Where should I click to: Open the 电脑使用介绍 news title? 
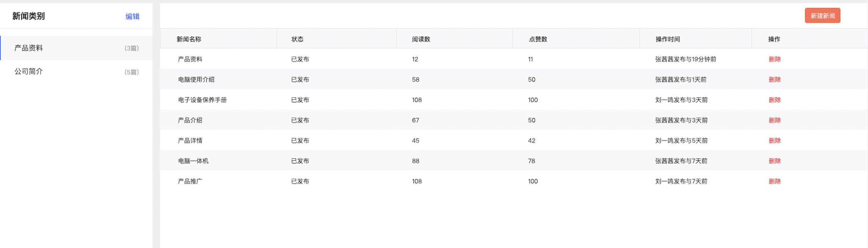click(x=196, y=80)
